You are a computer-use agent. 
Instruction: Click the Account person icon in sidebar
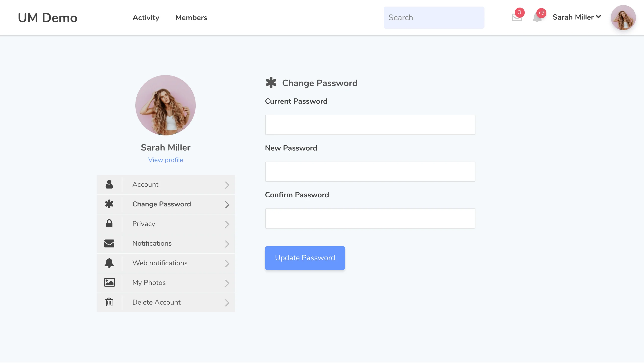pyautogui.click(x=109, y=185)
